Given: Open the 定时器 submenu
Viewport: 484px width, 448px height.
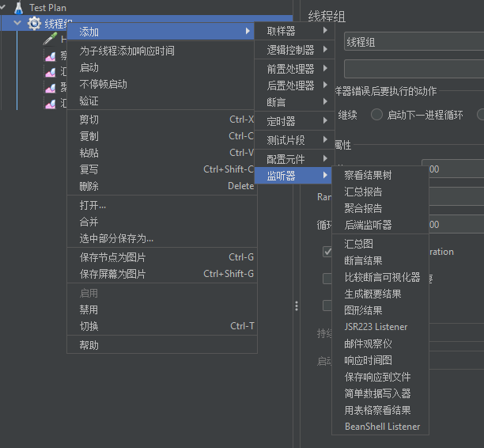Looking at the screenshot, I should 293,121.
